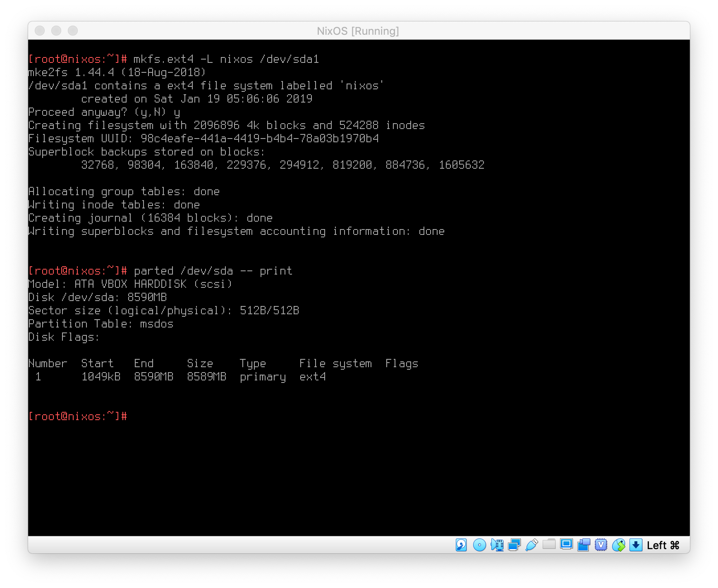Zoom the NixOS VM window
This screenshot has height=588, width=718.
73,31
